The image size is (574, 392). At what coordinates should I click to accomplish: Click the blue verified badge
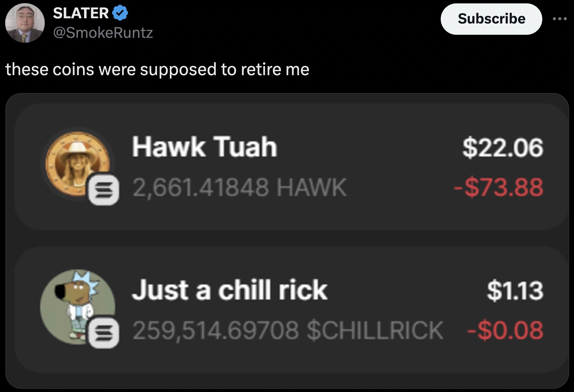tap(120, 13)
